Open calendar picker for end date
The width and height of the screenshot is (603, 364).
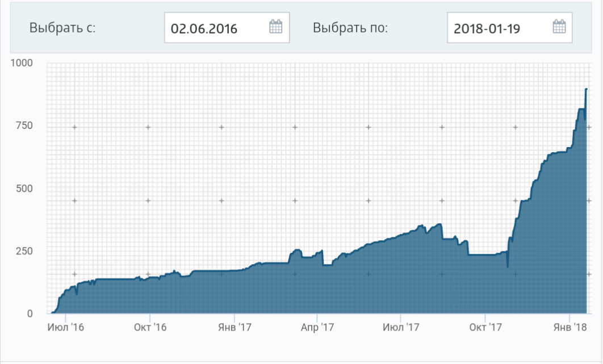559,27
